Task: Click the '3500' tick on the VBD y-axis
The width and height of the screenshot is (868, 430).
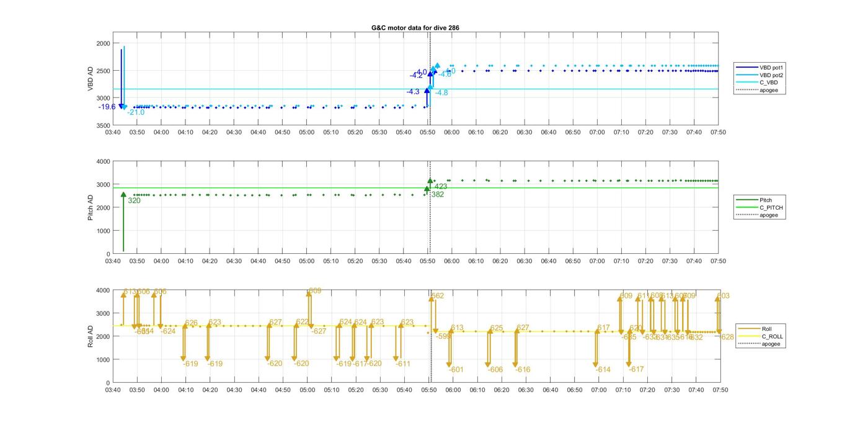Action: coord(104,125)
